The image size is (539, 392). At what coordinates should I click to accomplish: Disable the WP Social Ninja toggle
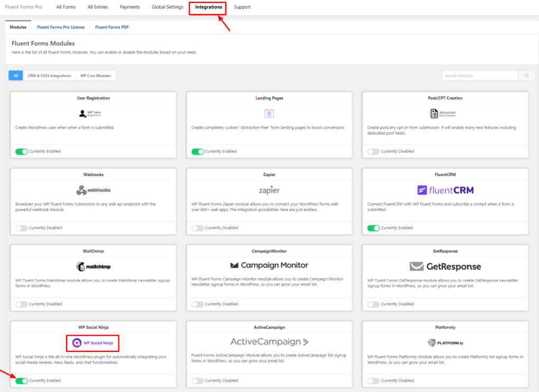pyautogui.click(x=21, y=381)
